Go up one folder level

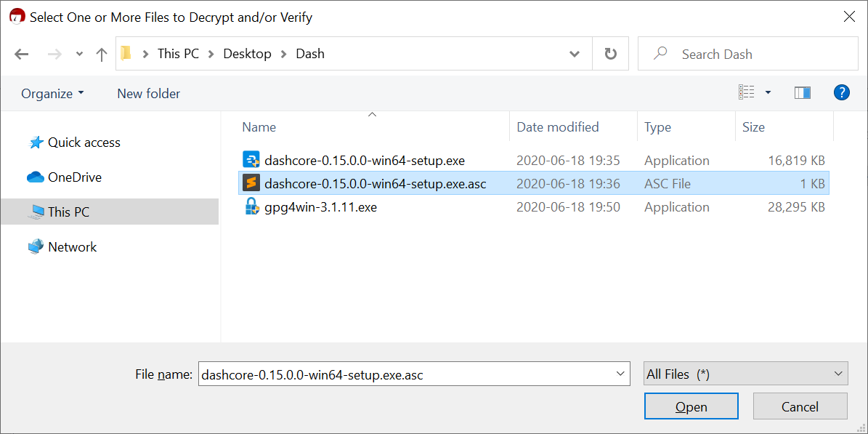pyautogui.click(x=102, y=54)
